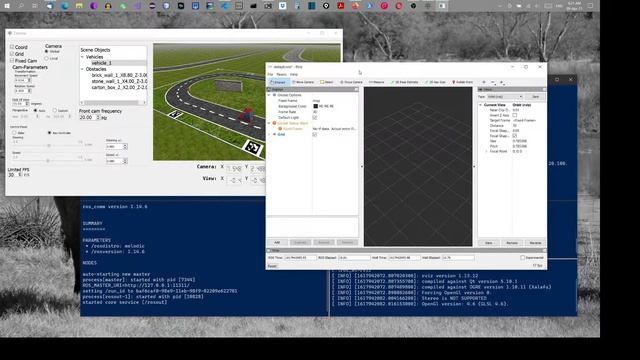Activate the 2D Pose Estimate tool
The width and height of the screenshot is (640, 360).
[x=404, y=82]
